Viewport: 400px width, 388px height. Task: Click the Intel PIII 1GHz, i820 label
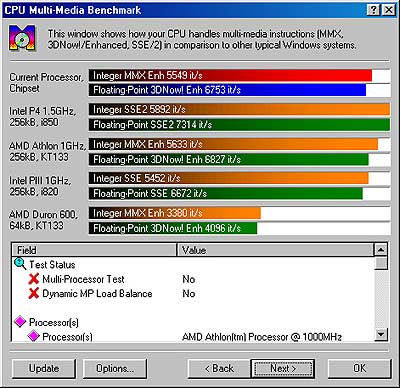coord(40,186)
